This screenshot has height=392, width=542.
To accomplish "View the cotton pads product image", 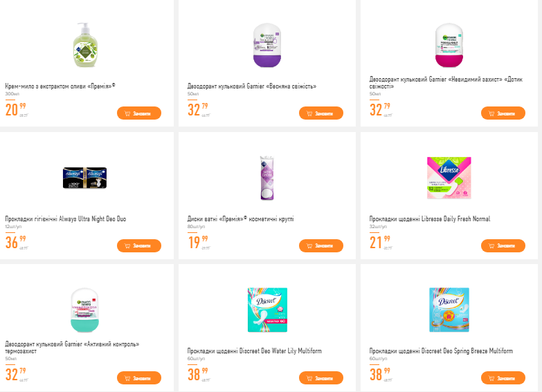I will point(267,178).
